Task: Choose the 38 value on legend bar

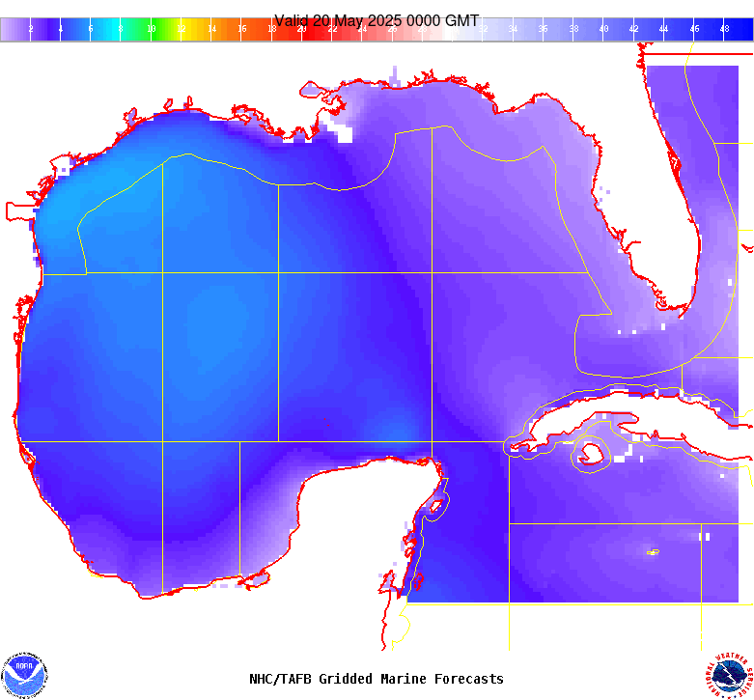Action: click(573, 29)
